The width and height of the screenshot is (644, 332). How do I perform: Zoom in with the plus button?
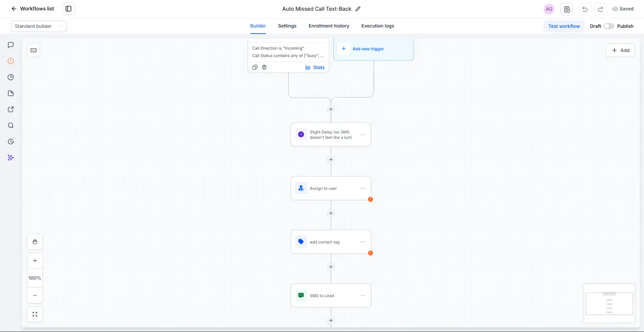point(35,261)
